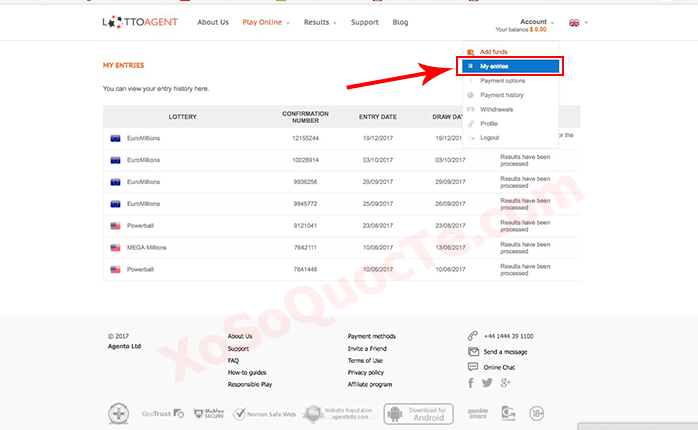Open the Blog page
This screenshot has height=430, width=698.
(400, 22)
